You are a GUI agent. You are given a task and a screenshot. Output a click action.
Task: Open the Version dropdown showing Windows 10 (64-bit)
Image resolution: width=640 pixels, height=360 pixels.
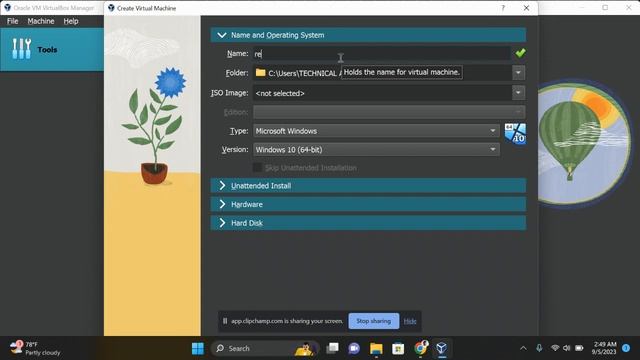pyautogui.click(x=376, y=150)
